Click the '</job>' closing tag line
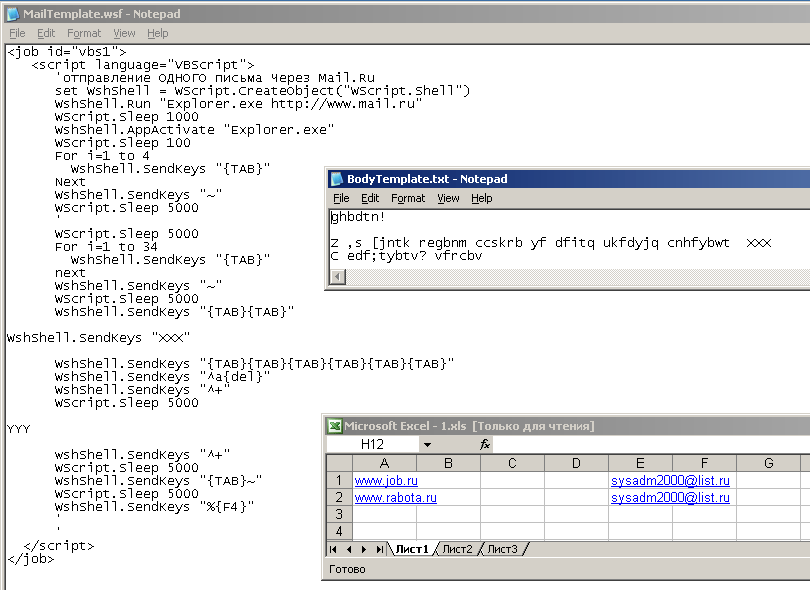This screenshot has width=810, height=590. pos(30,558)
